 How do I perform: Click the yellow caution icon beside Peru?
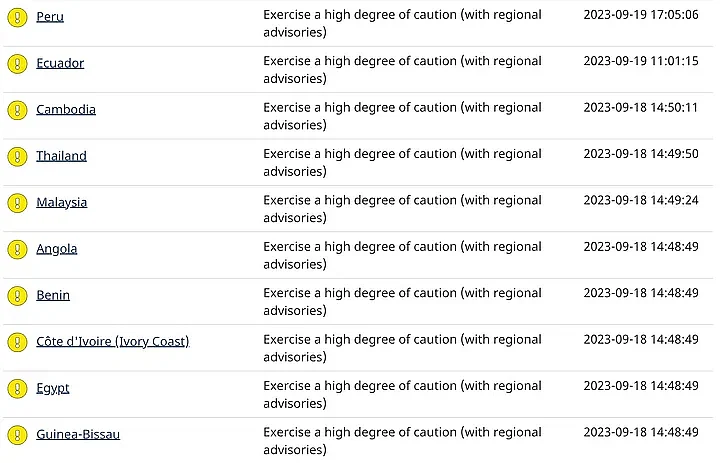tap(17, 18)
